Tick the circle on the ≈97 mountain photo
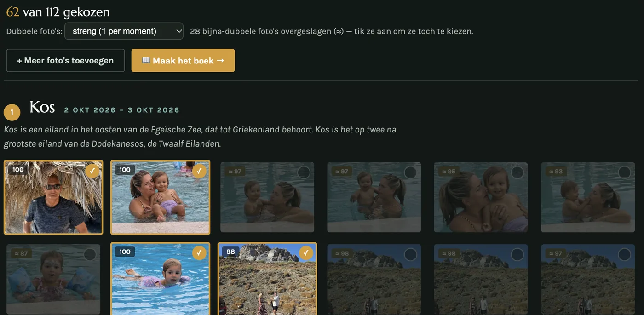The width and height of the screenshot is (644, 315). 624,254
